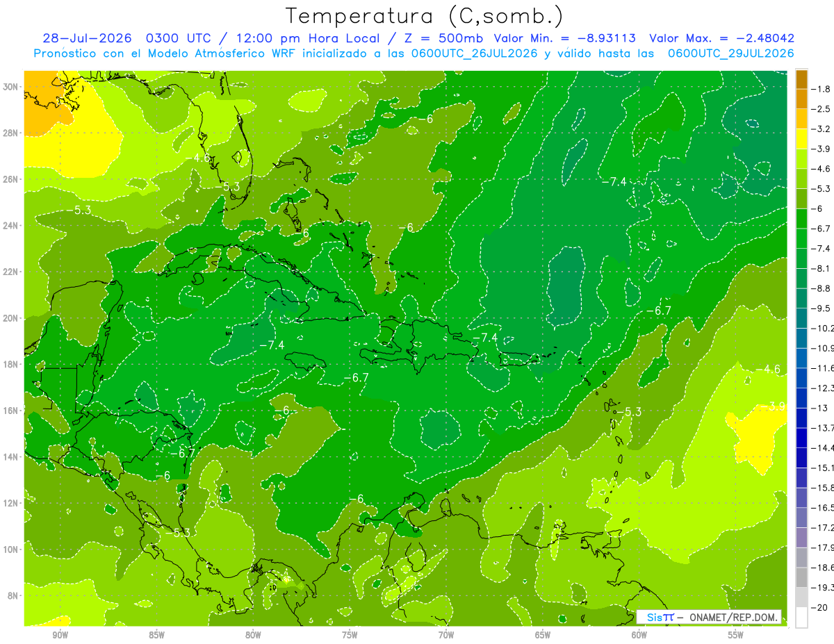Click the -6.7 contour label south of Haiti
Image resolution: width=834 pixels, height=644 pixels.
click(356, 377)
